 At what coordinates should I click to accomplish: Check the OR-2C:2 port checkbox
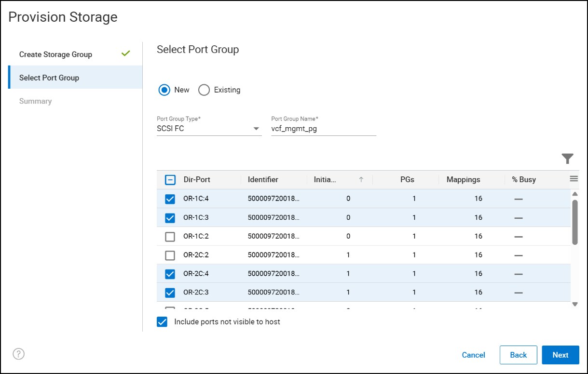[170, 255]
